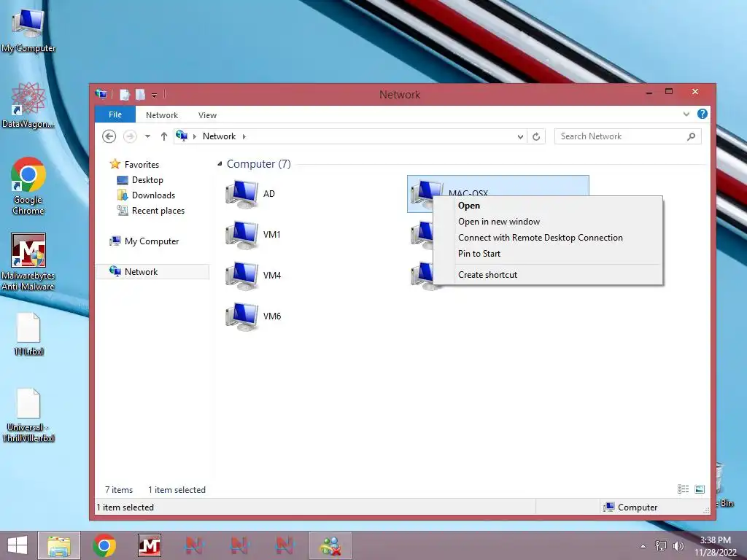Screen dimensions: 747x560
Task: Click the messenger people icon on taskbar
Action: point(330,545)
